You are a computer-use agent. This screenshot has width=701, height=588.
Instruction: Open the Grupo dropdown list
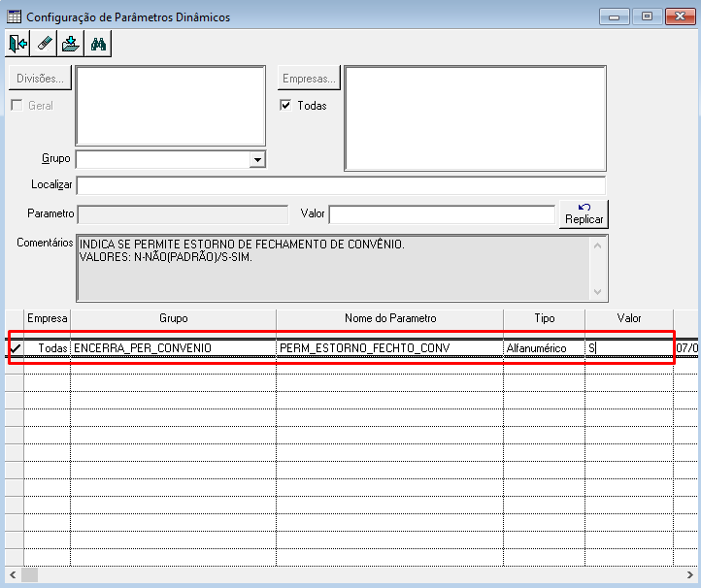point(257,159)
